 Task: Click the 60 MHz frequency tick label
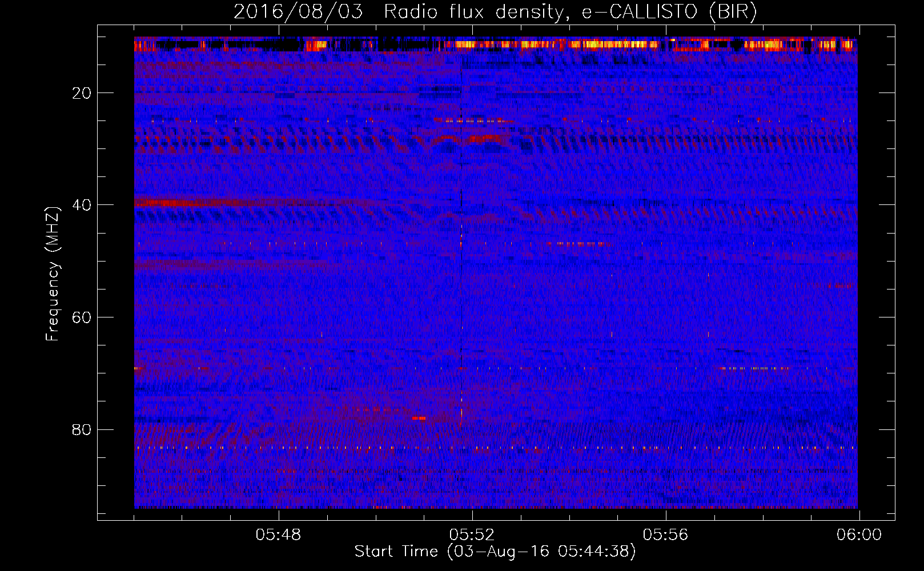click(x=82, y=317)
